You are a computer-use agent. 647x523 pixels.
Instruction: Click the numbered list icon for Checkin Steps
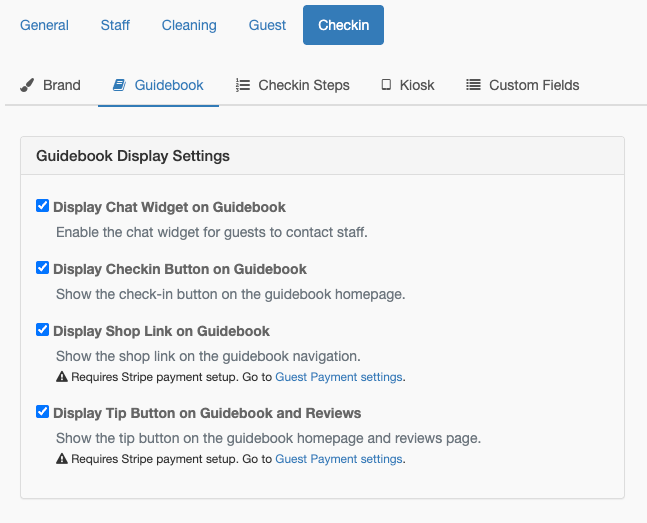(243, 85)
